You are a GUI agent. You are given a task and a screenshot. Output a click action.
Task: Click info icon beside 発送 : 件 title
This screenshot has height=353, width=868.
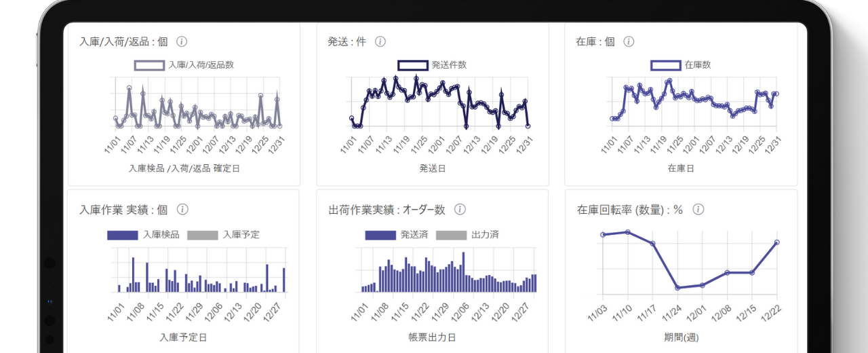click(380, 41)
